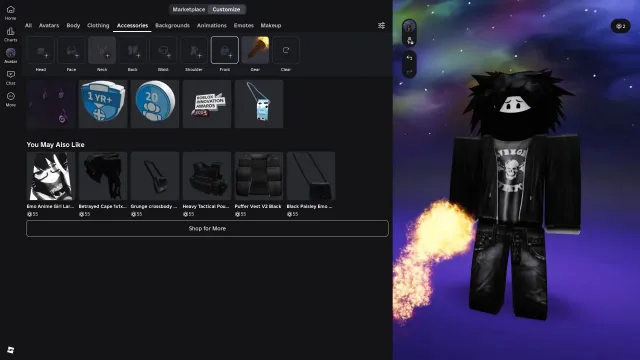640x360 pixels.
Task: Switch to Marketplace mode
Action: 189,9
